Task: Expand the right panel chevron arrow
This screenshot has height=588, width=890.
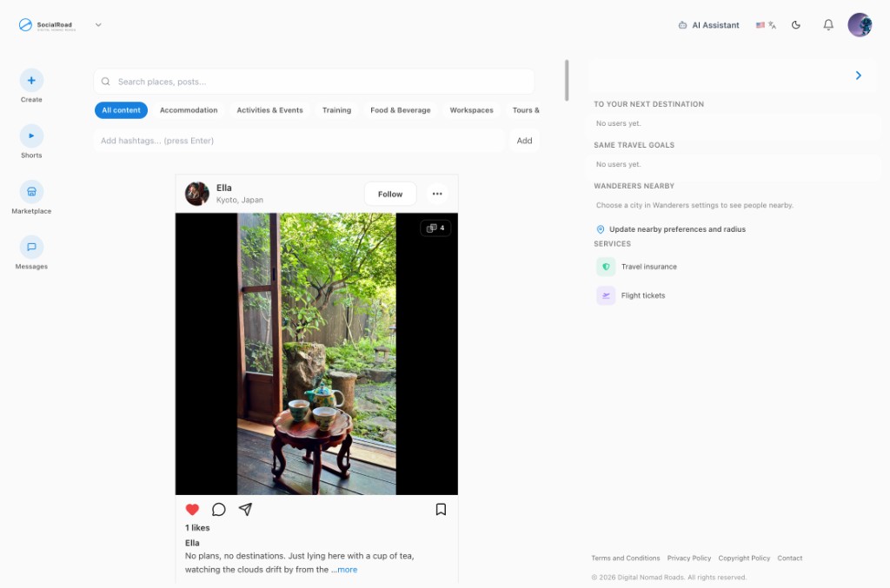Action: tap(858, 76)
